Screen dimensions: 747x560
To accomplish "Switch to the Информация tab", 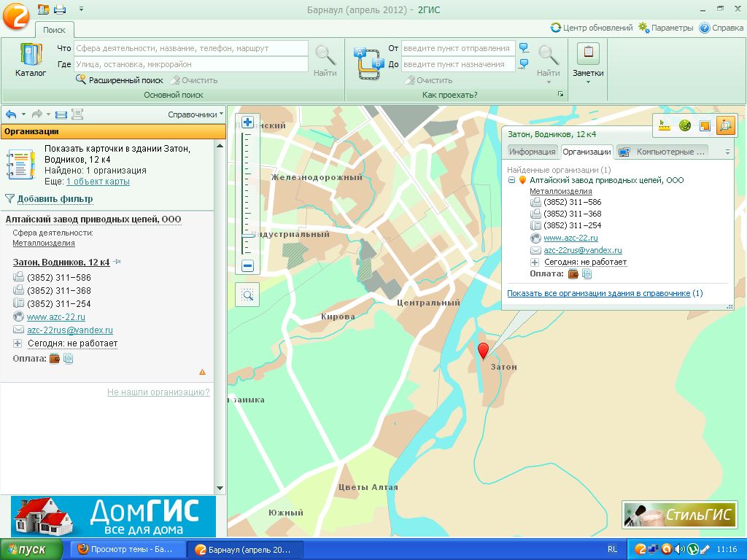I will [532, 152].
